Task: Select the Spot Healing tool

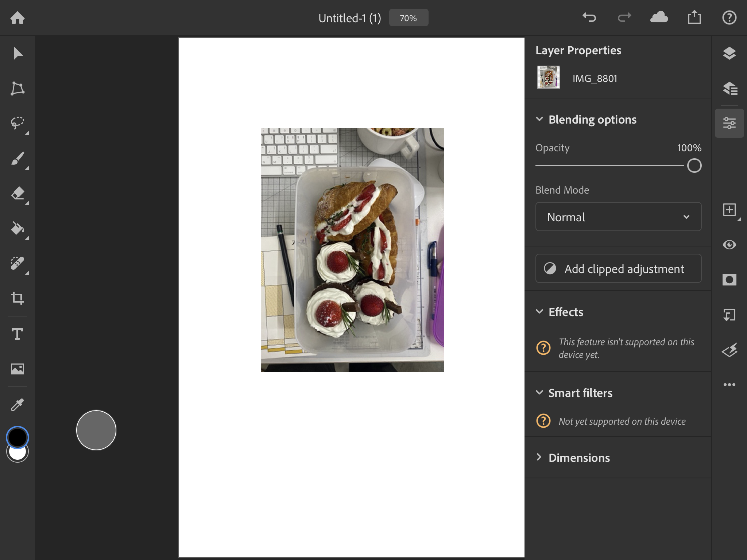Action: pos(17,263)
